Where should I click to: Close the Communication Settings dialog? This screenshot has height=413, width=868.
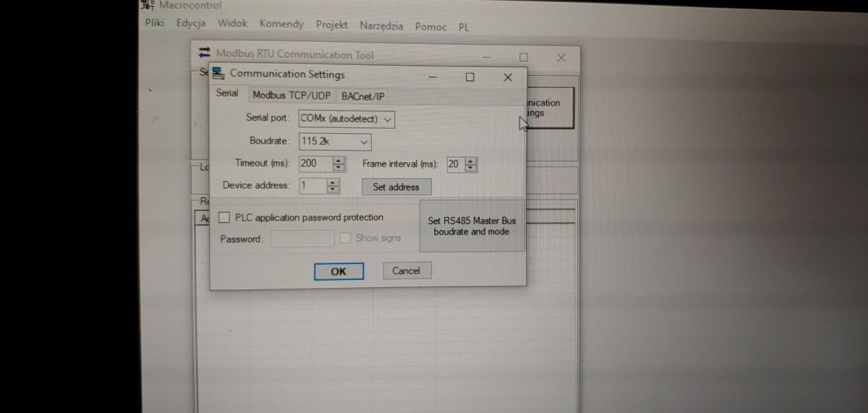pyautogui.click(x=508, y=77)
